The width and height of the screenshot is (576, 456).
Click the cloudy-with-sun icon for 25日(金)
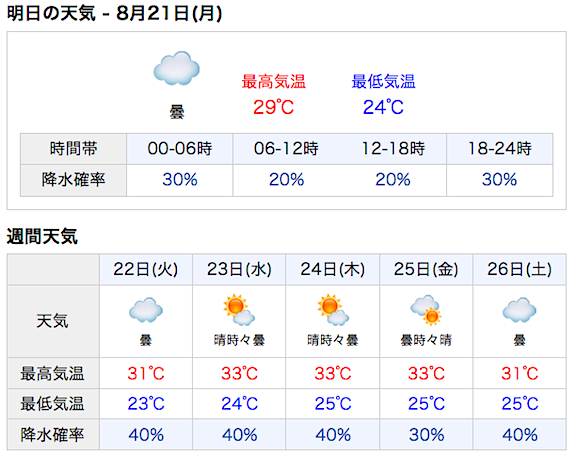coord(426,310)
